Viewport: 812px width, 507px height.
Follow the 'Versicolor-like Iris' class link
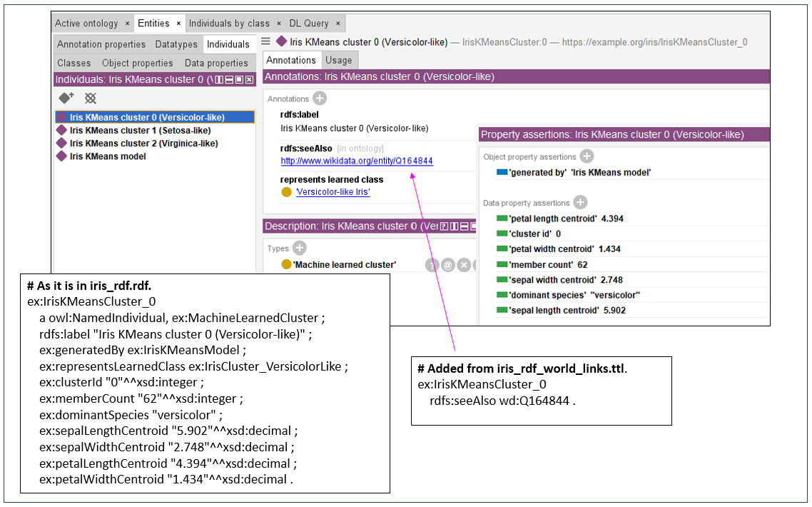[333, 192]
